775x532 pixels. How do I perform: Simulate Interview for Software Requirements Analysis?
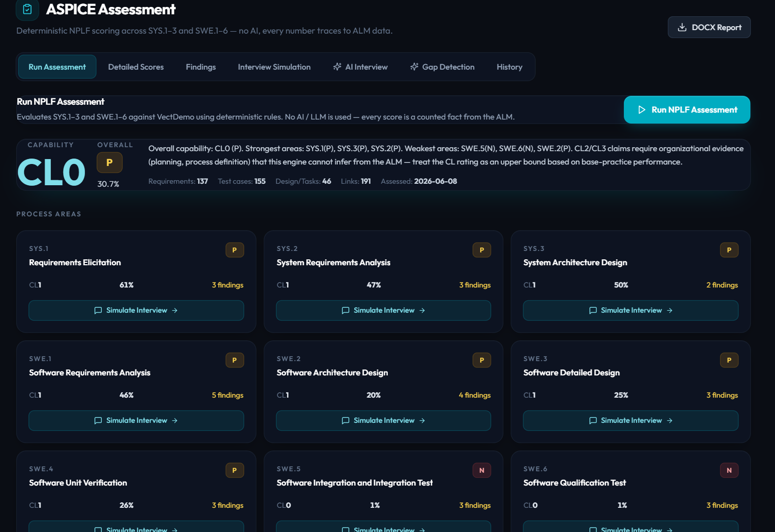pos(136,420)
